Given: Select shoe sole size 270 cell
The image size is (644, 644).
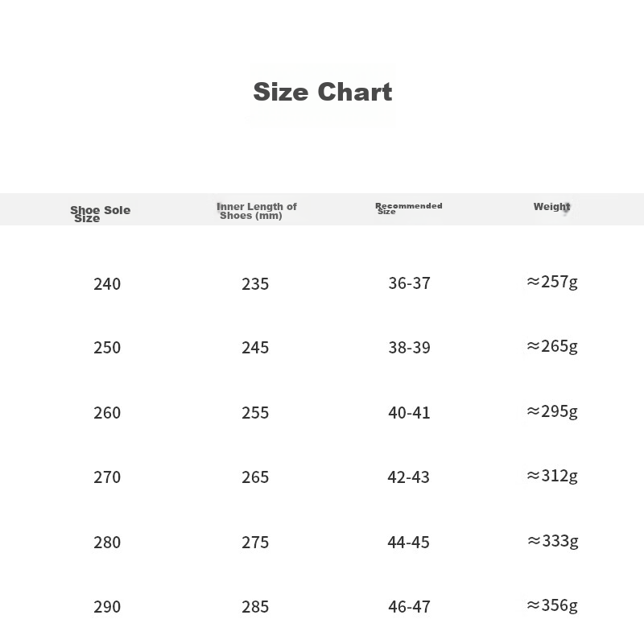Looking at the screenshot, I should [107, 477].
